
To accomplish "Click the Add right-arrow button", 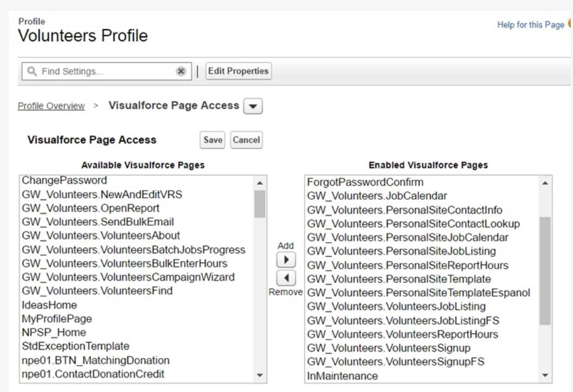I will [x=286, y=260].
